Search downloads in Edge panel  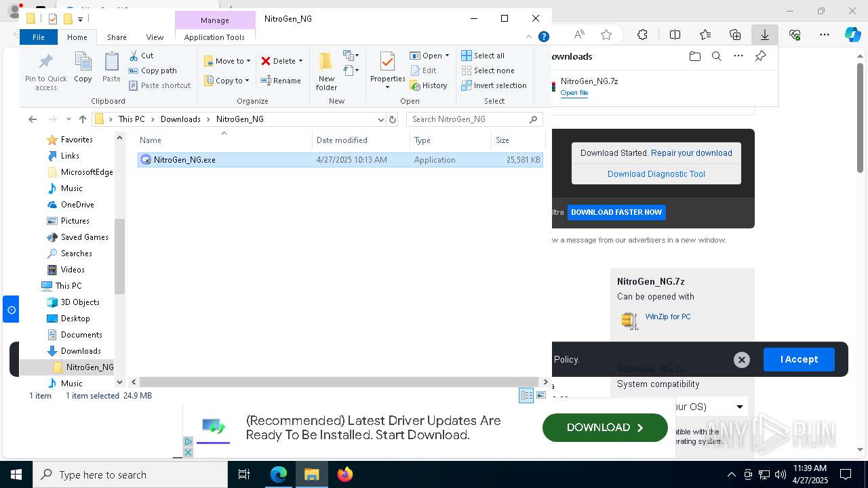(716, 56)
